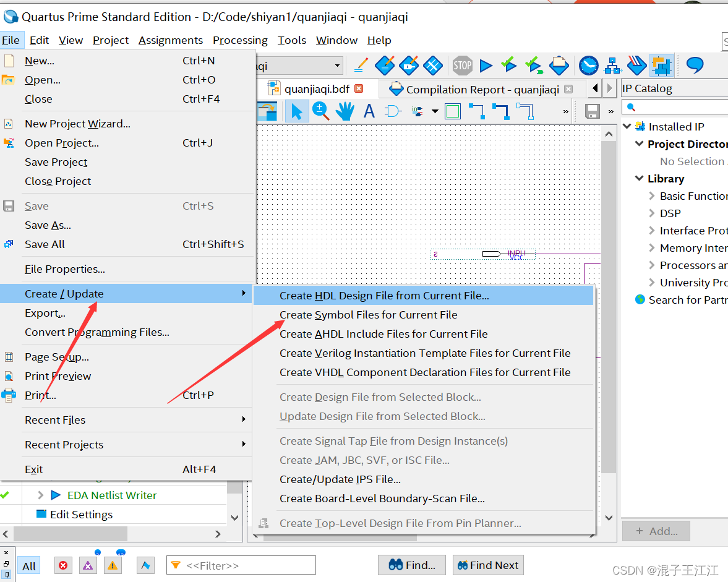Image resolution: width=728 pixels, height=582 pixels.
Task: Click the Add... button in IP Catalog
Action: (x=656, y=531)
